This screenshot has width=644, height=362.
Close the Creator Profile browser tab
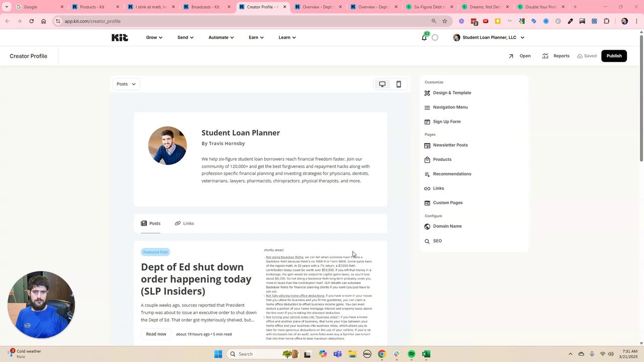pyautogui.click(x=285, y=7)
